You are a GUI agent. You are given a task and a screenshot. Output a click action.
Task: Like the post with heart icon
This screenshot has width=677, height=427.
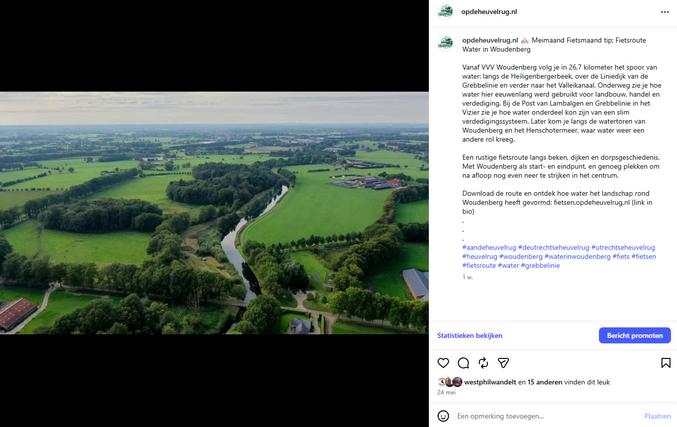pos(443,363)
